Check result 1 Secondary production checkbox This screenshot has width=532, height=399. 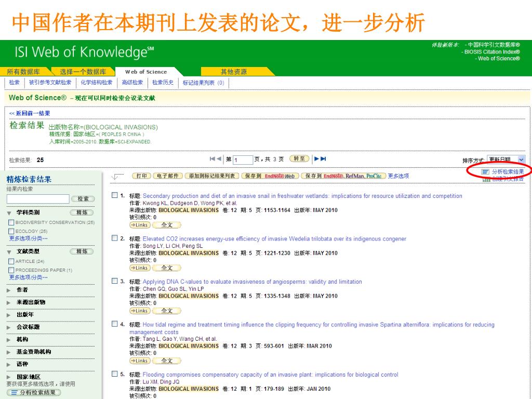tap(115, 195)
